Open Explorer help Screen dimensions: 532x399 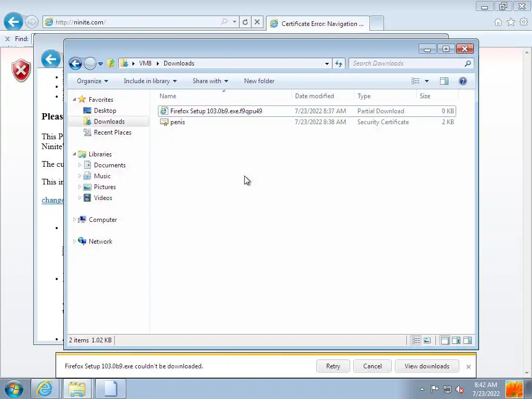463,81
